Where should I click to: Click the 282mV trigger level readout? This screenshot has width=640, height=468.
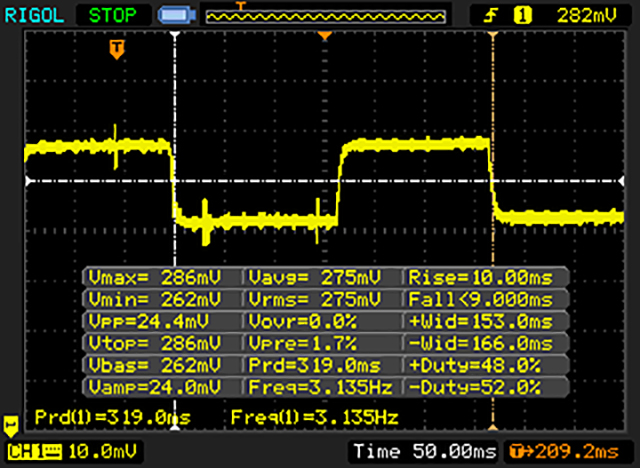point(587,16)
